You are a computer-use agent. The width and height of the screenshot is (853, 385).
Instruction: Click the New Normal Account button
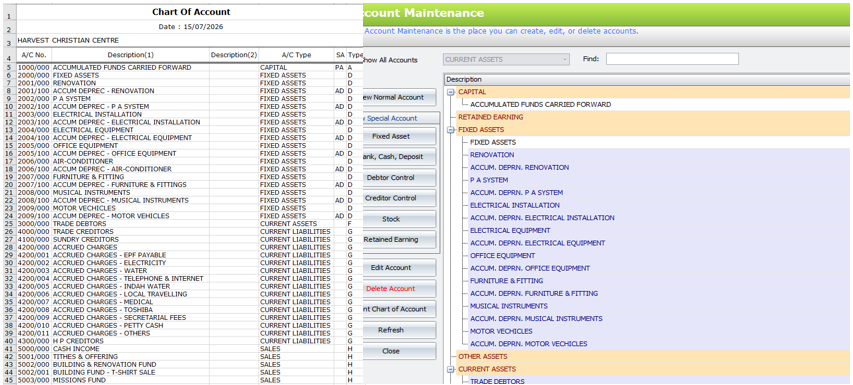(x=399, y=97)
